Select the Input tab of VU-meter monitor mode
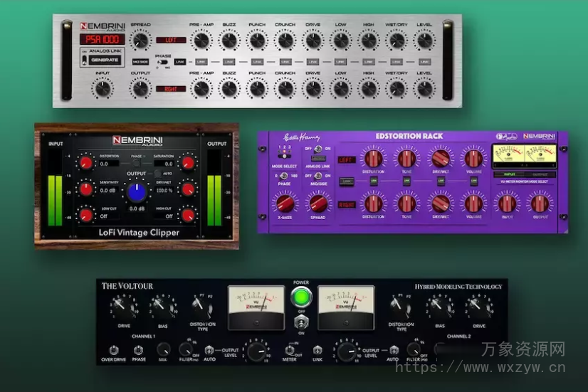The height and width of the screenshot is (392, 588). click(509, 174)
